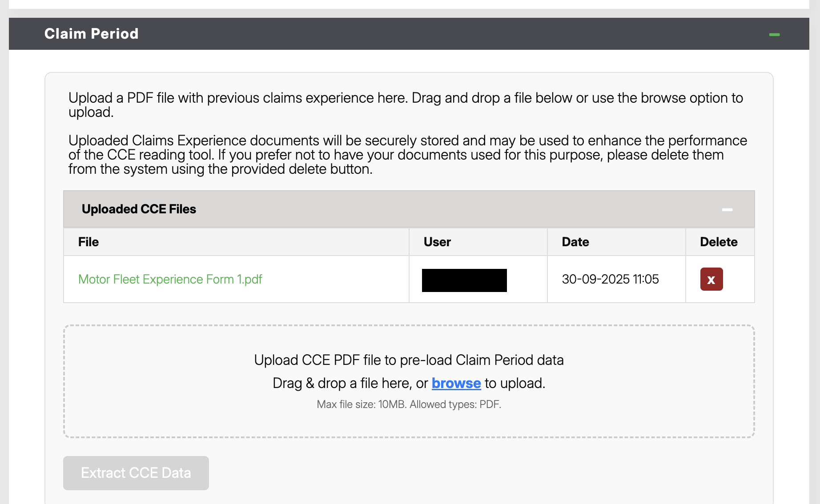Click the browse link to upload
The image size is (820, 504).
(x=456, y=383)
